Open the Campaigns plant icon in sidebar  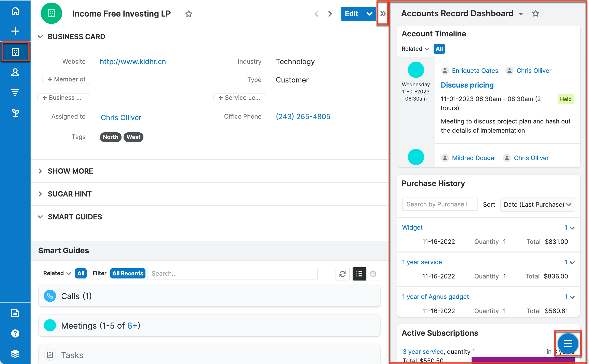pos(15,113)
